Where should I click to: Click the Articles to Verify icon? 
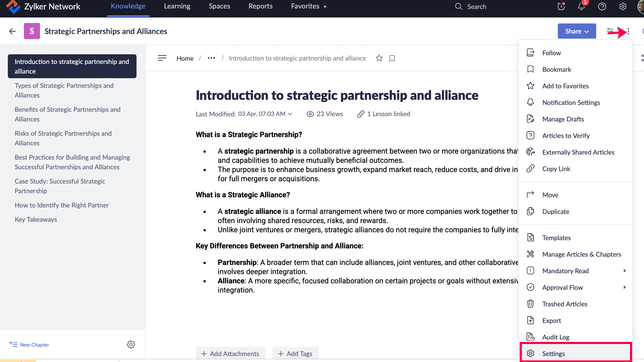530,136
